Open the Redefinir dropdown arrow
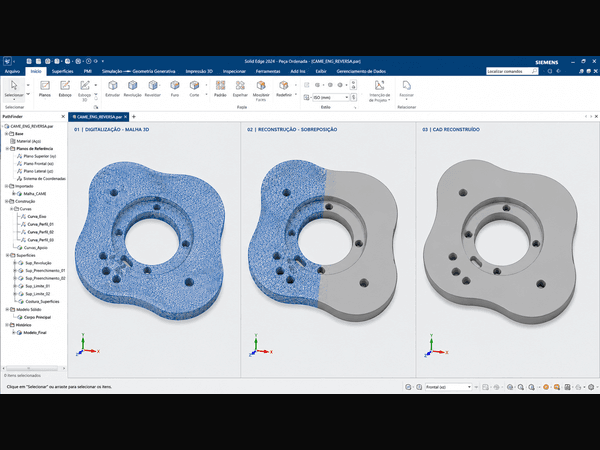Image resolution: width=600 pixels, height=450 pixels. coord(296,95)
